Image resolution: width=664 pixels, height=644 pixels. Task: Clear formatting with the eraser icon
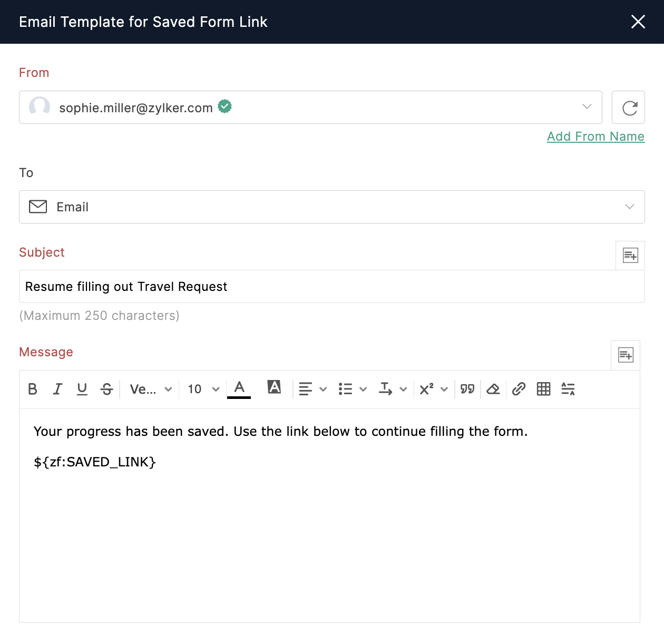point(493,389)
